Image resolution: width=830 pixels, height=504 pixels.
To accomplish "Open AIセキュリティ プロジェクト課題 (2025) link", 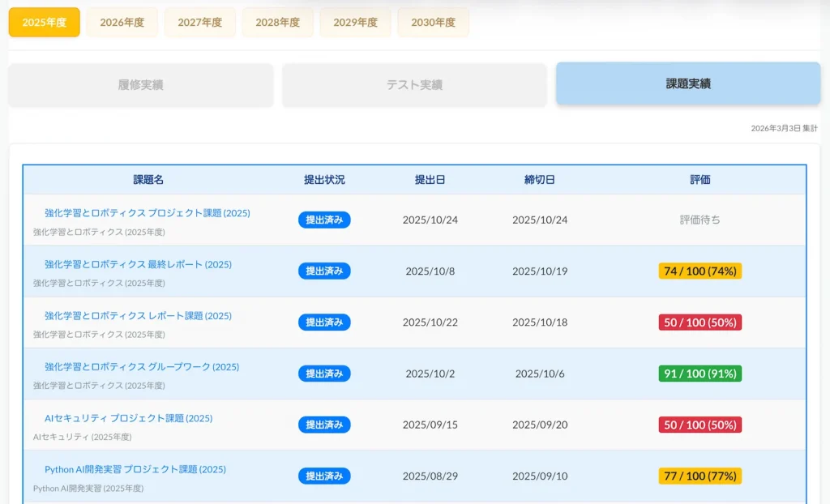I will point(128,418).
